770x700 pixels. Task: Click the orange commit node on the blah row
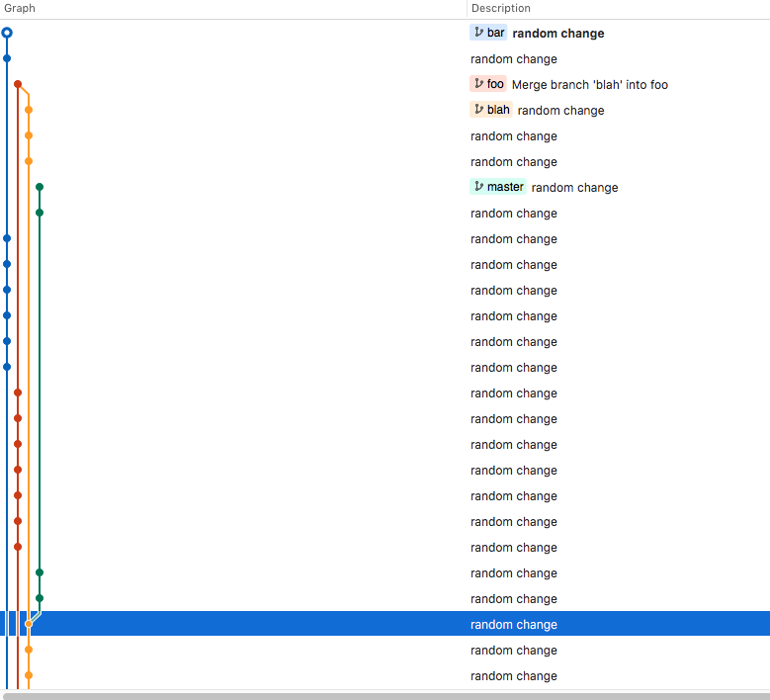click(29, 110)
